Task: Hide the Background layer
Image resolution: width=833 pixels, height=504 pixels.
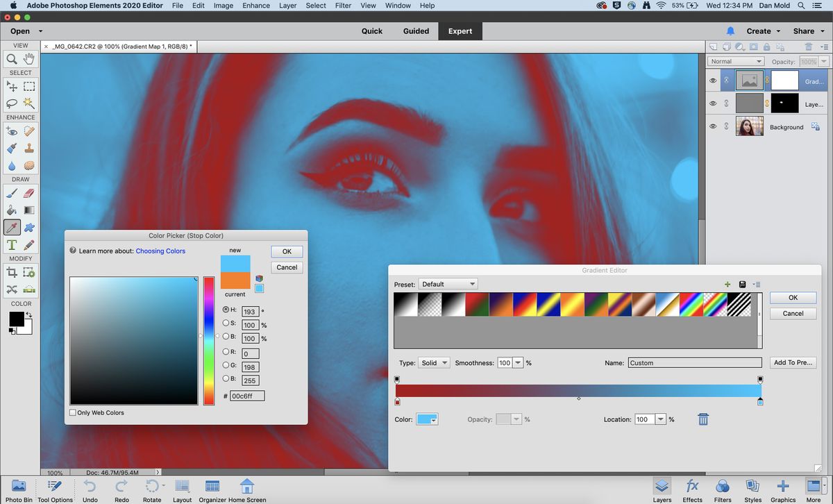Action: click(x=712, y=126)
